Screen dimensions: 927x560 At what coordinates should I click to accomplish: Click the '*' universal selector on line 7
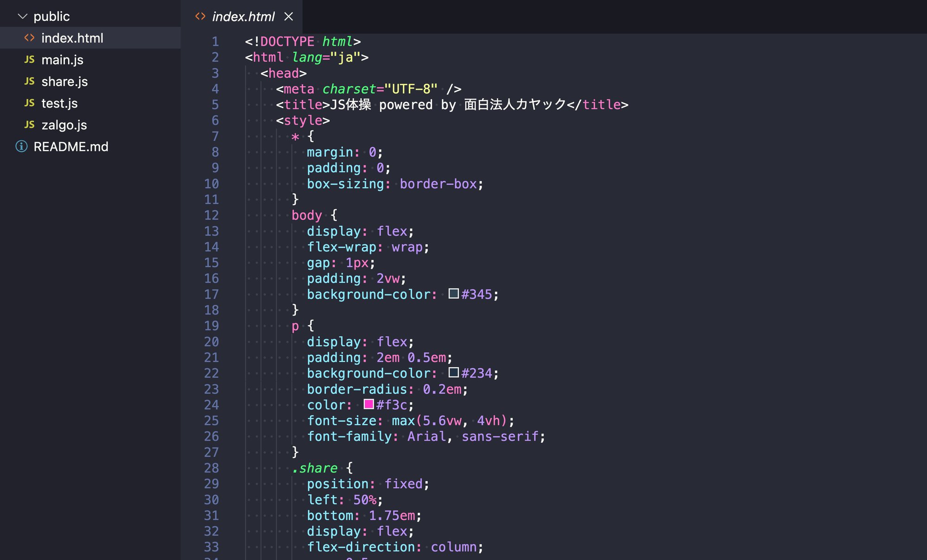(x=295, y=137)
